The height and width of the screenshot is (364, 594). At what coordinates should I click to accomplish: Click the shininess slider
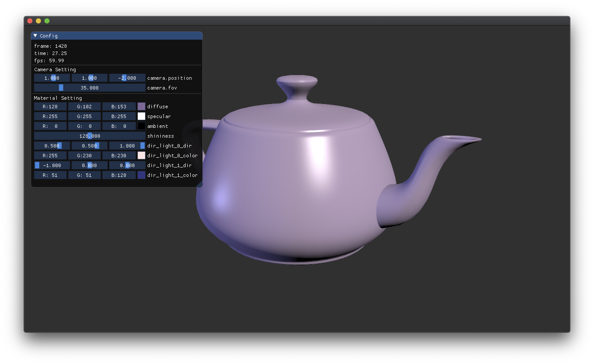pyautogui.click(x=89, y=136)
